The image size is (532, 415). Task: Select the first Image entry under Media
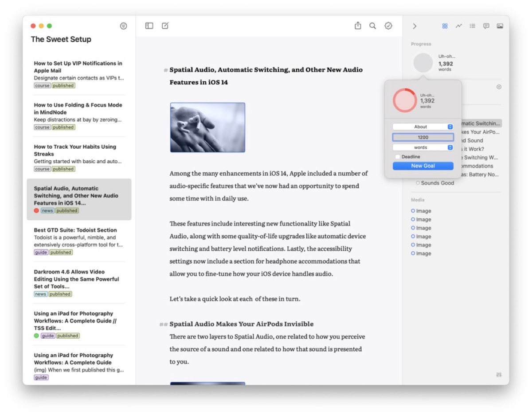coord(421,211)
